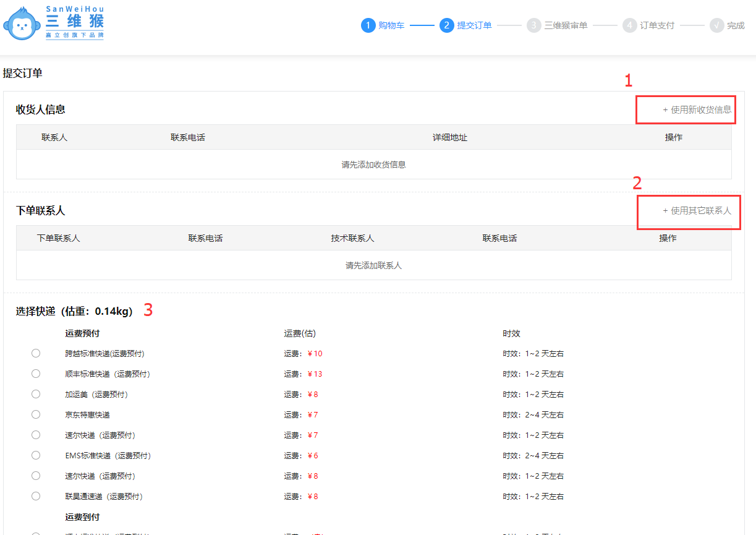Choose EMS标准快递 radio button
The image size is (756, 535).
[36, 455]
